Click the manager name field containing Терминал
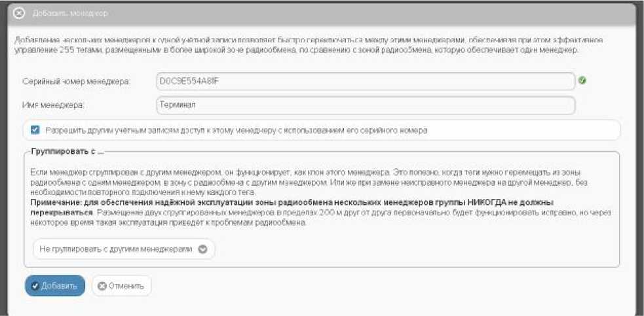 click(x=365, y=105)
